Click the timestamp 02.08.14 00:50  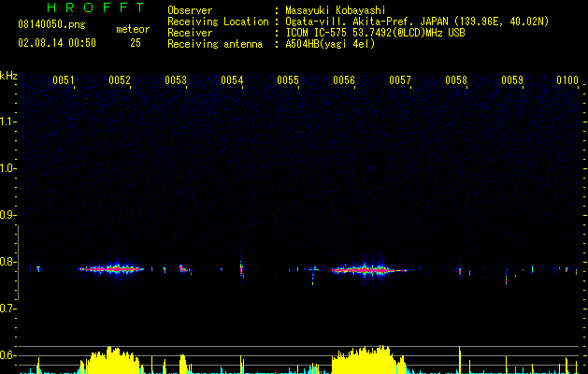(57, 43)
